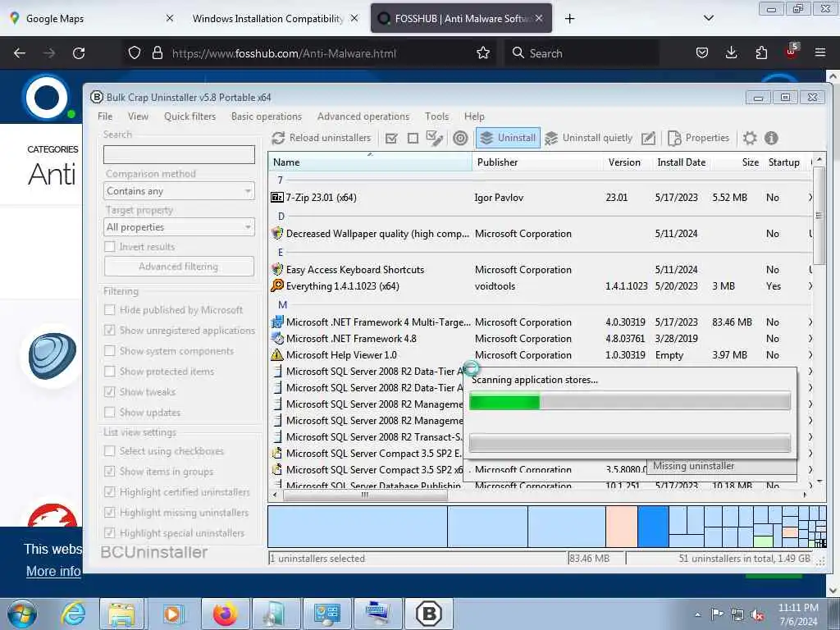Open the View menu
Viewport: 840px width, 630px height.
pyautogui.click(x=138, y=116)
